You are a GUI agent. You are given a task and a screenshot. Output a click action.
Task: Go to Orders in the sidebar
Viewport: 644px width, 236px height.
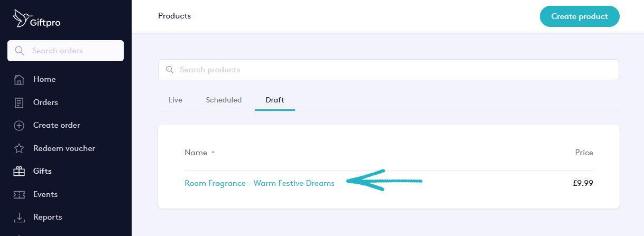[x=45, y=102]
